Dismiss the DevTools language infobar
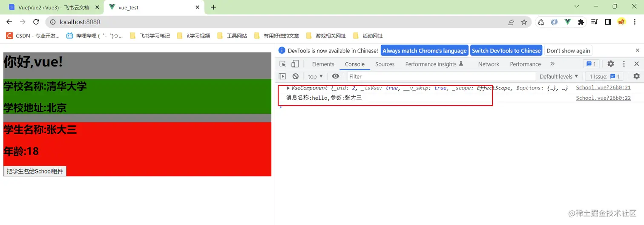 pyautogui.click(x=638, y=50)
